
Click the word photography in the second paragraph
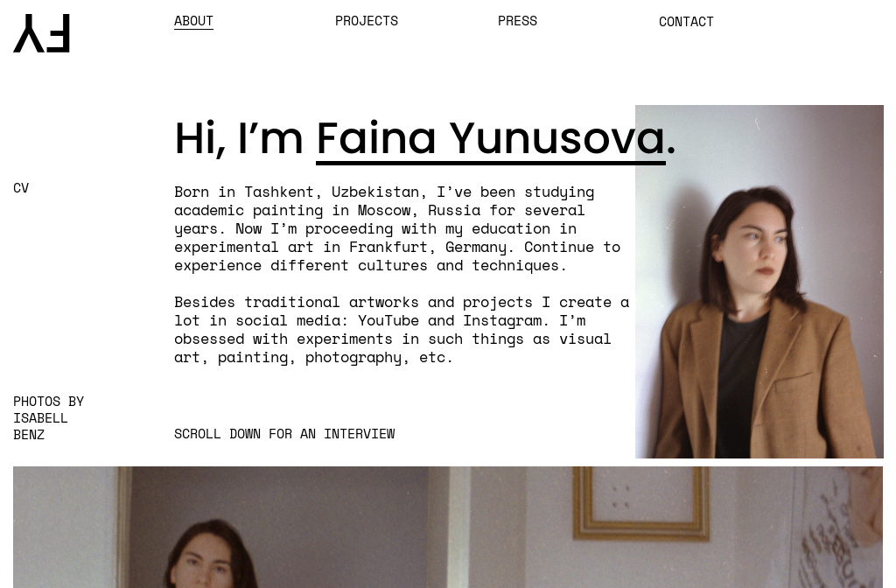point(353,358)
